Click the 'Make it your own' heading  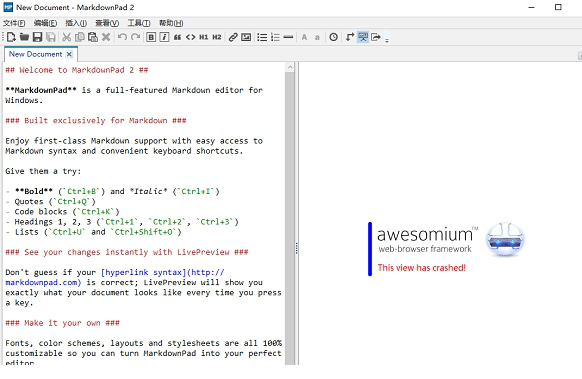62,323
